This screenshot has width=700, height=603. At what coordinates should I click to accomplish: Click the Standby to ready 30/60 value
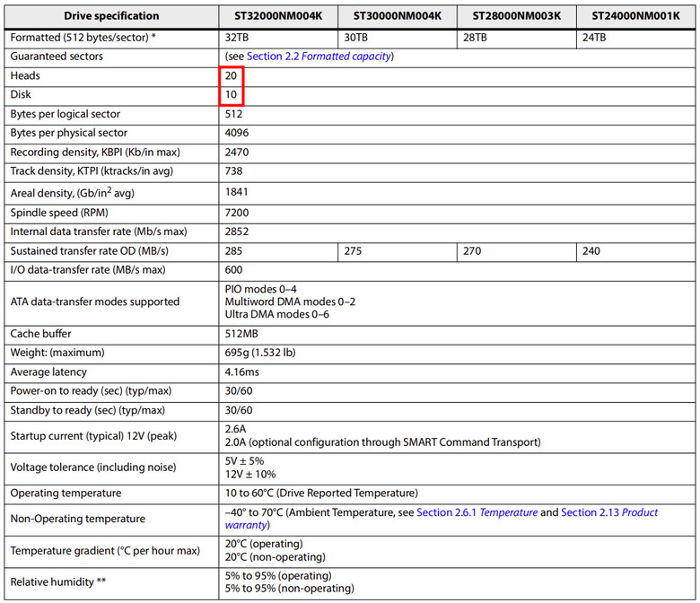[x=239, y=410]
